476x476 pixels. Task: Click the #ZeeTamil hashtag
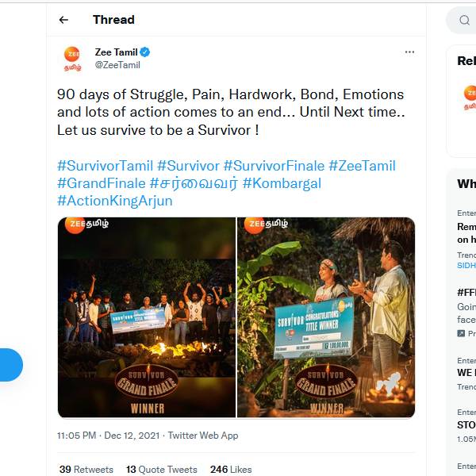[362, 166]
